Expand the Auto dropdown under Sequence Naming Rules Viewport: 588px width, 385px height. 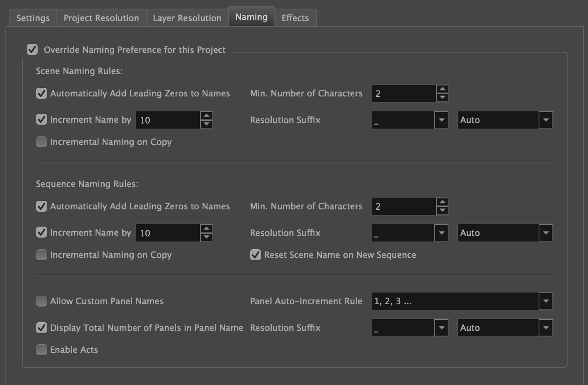point(545,233)
